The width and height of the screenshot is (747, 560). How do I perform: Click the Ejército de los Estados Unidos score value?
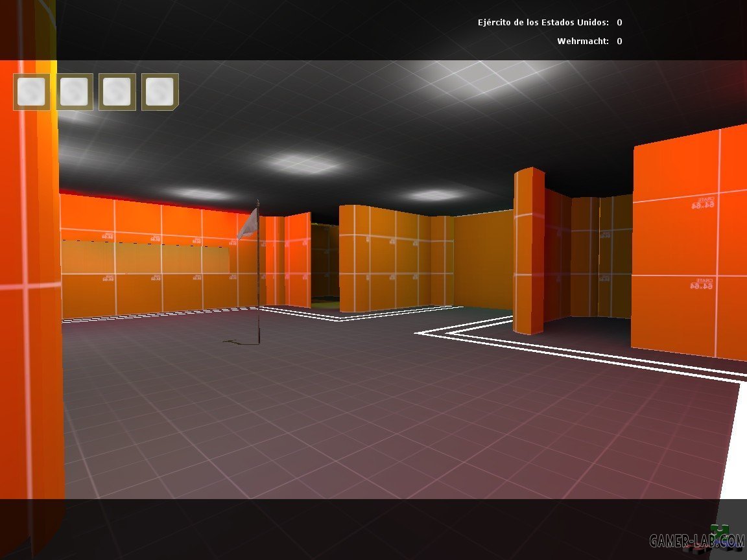point(619,23)
